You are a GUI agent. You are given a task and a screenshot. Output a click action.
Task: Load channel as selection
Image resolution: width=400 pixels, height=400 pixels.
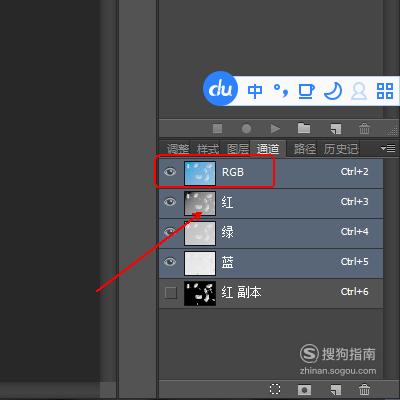(275, 389)
